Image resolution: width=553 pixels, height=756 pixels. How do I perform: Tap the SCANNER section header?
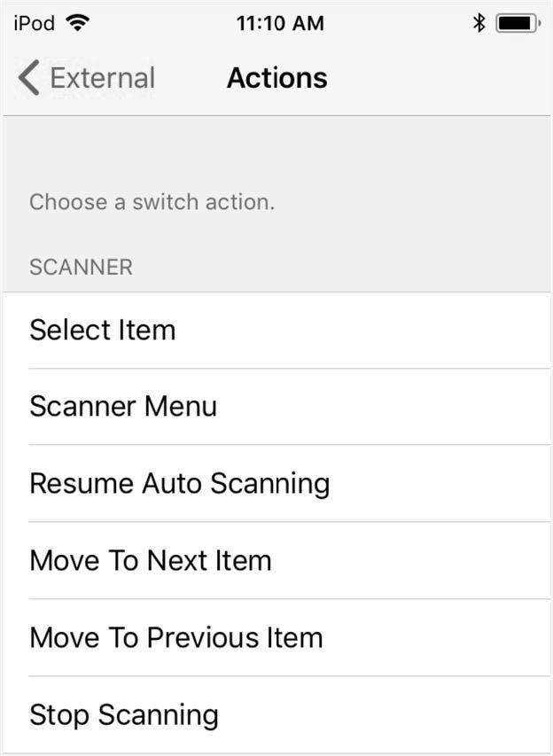click(81, 267)
